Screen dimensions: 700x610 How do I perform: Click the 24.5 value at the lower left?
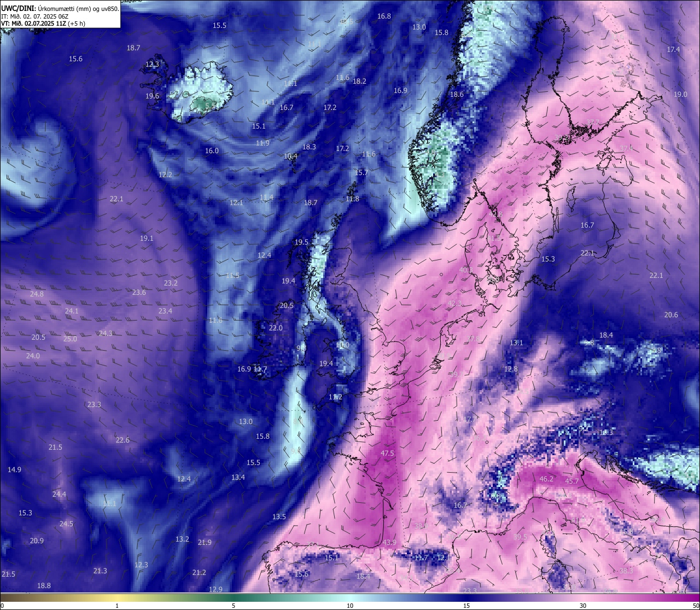point(66,524)
